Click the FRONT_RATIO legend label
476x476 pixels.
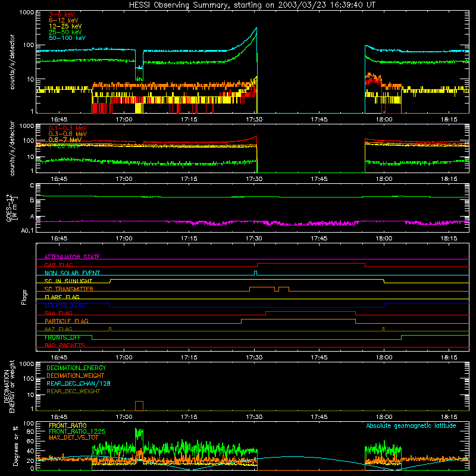68,425
